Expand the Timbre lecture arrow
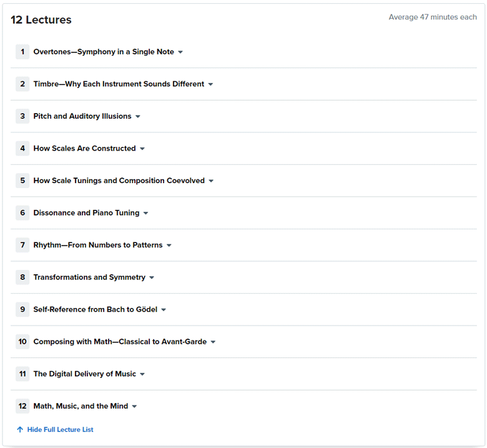Image resolution: width=487 pixels, height=448 pixels. pyautogui.click(x=210, y=84)
